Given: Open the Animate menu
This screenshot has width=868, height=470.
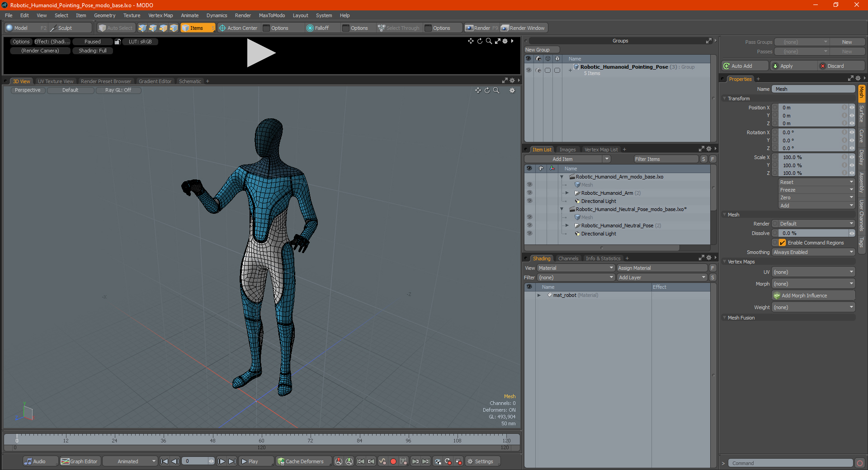Looking at the screenshot, I should tap(190, 15).
